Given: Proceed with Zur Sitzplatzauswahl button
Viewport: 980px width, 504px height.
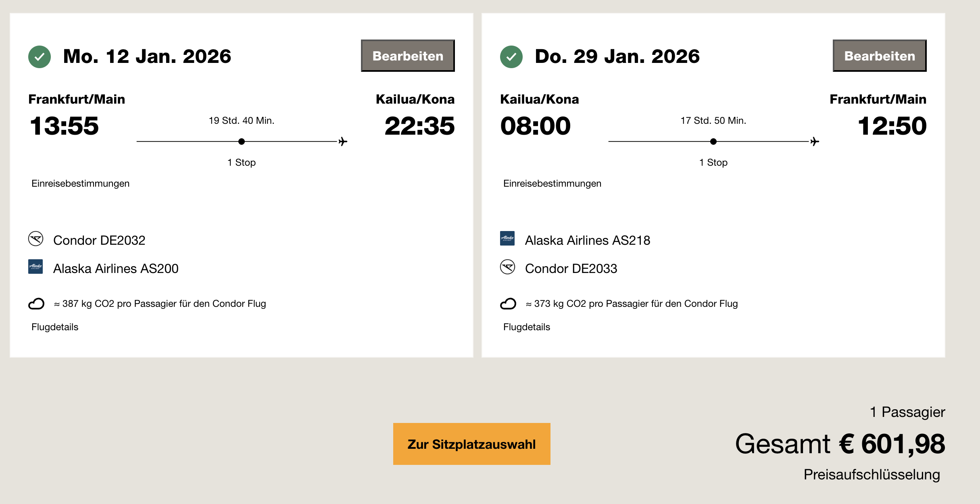Looking at the screenshot, I should coord(471,444).
